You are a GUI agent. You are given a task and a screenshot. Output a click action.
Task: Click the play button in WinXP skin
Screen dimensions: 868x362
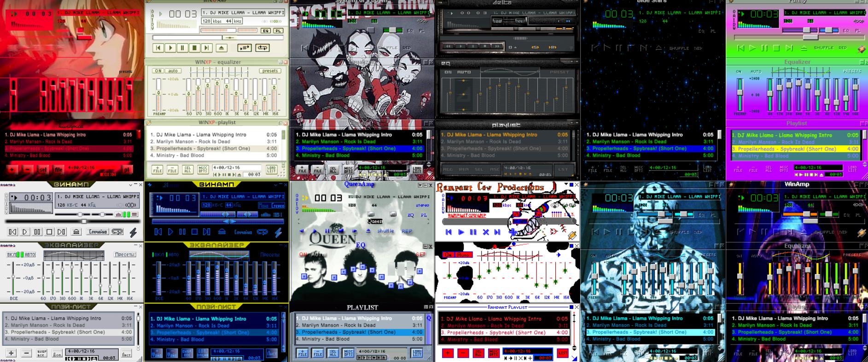tap(170, 48)
